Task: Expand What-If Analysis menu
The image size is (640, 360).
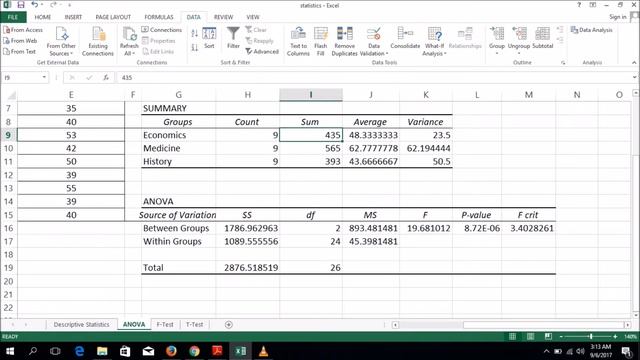Action: 434,41
